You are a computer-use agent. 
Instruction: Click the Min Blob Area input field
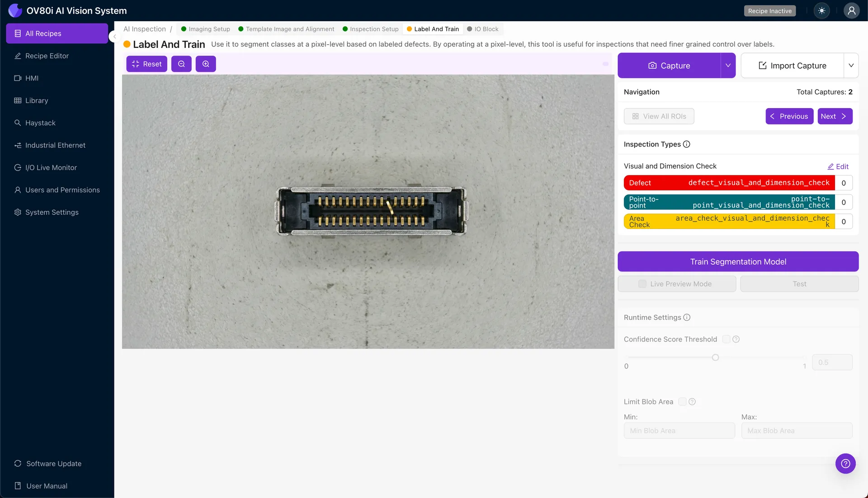[679, 431]
